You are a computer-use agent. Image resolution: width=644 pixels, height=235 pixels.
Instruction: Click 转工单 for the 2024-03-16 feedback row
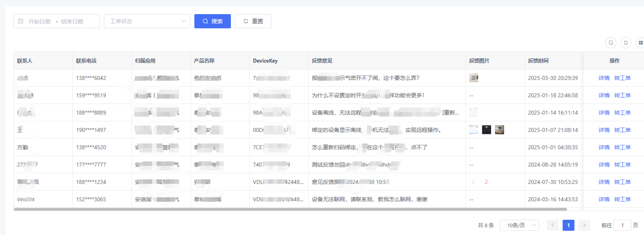[622, 200]
